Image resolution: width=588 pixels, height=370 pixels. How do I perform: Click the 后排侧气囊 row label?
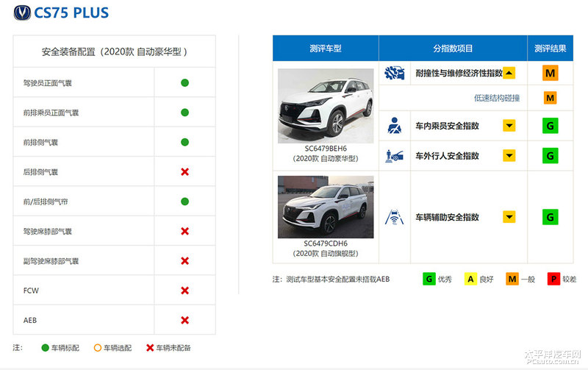click(40, 172)
